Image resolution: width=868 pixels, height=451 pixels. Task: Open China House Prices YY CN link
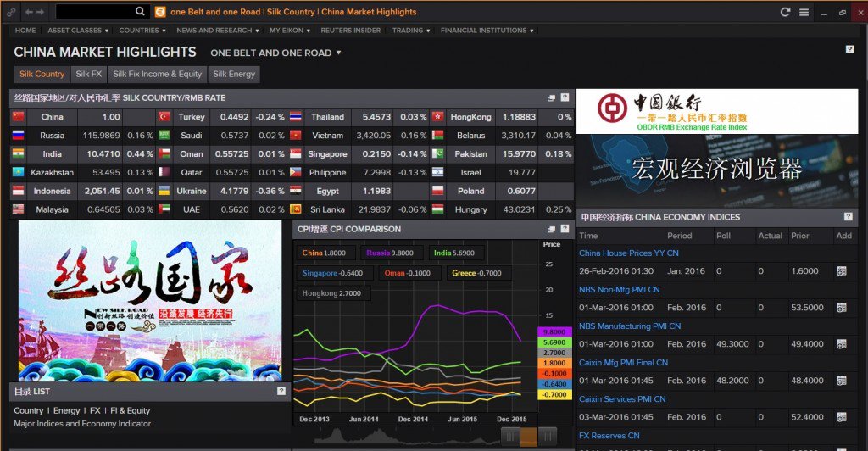[x=629, y=253]
